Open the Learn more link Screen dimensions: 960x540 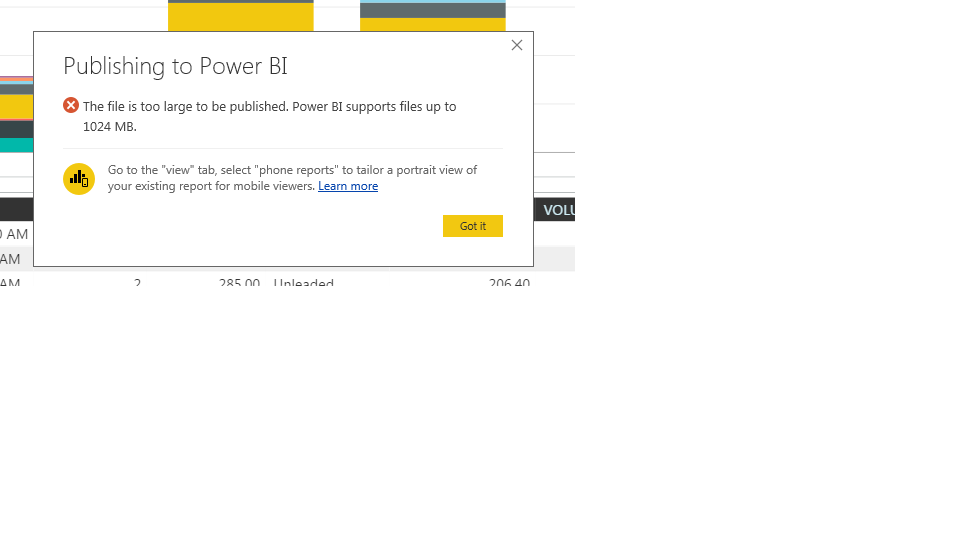(348, 186)
